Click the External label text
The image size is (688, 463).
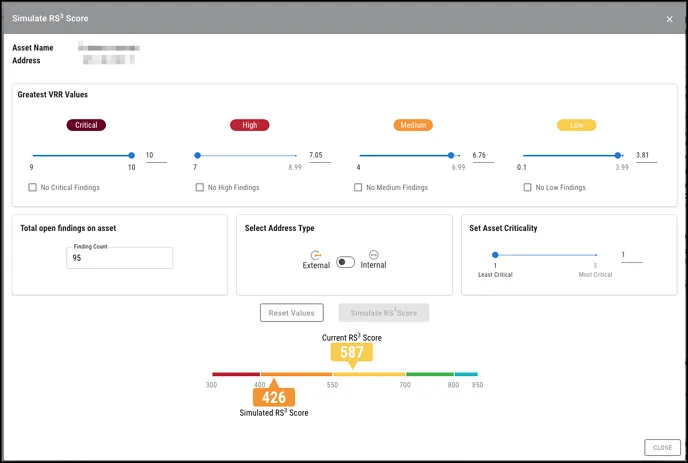(x=316, y=265)
